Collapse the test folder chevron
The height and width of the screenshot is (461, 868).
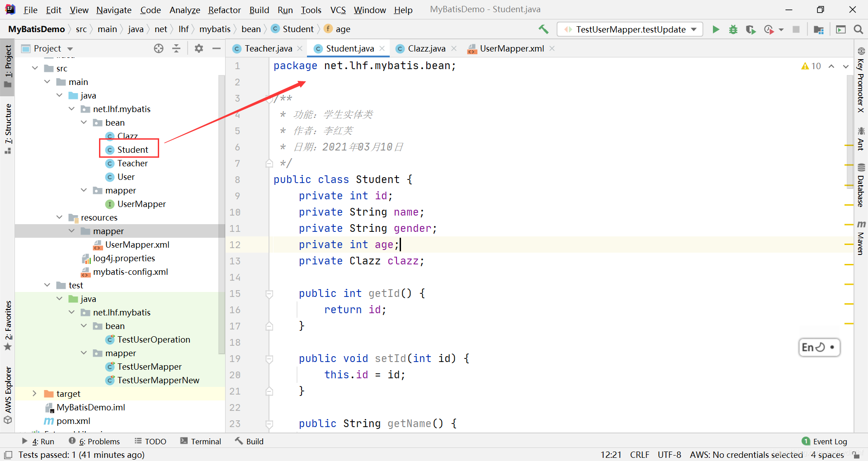pos(47,285)
